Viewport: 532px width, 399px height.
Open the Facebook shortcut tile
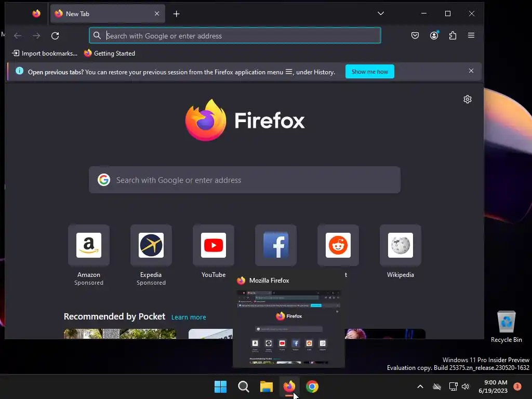[276, 245]
